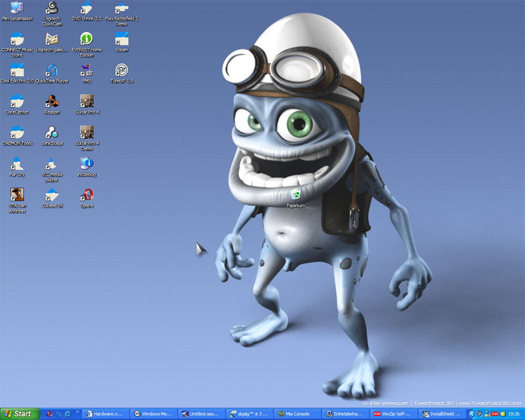Select the Opera browser icon
The height and width of the screenshot is (420, 525).
point(87,198)
